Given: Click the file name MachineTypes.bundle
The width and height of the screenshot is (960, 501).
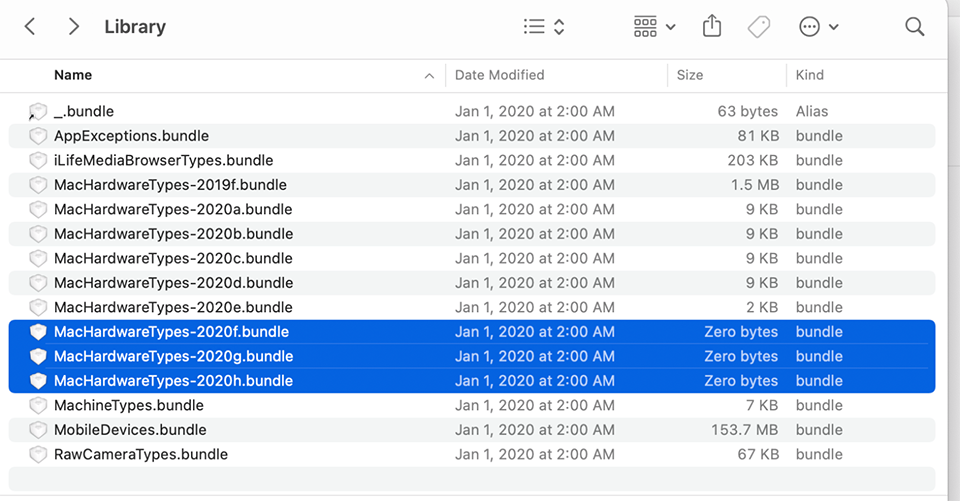Looking at the screenshot, I should pyautogui.click(x=129, y=405).
